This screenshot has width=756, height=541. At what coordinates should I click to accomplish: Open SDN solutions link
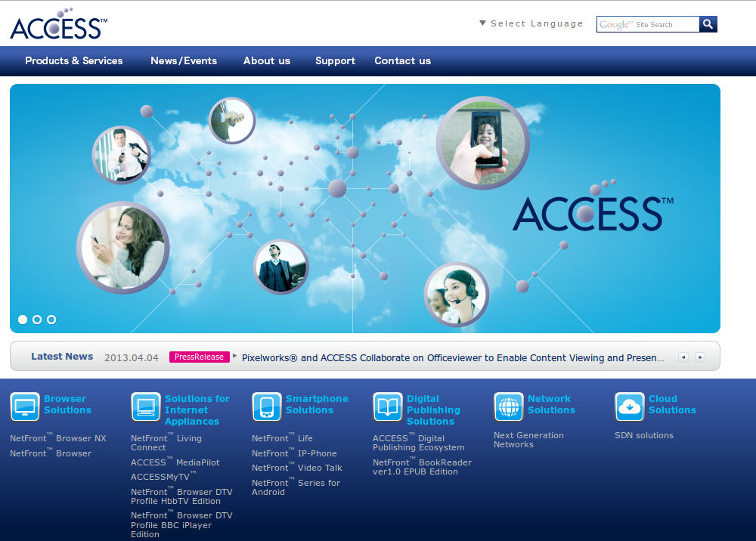tap(644, 435)
